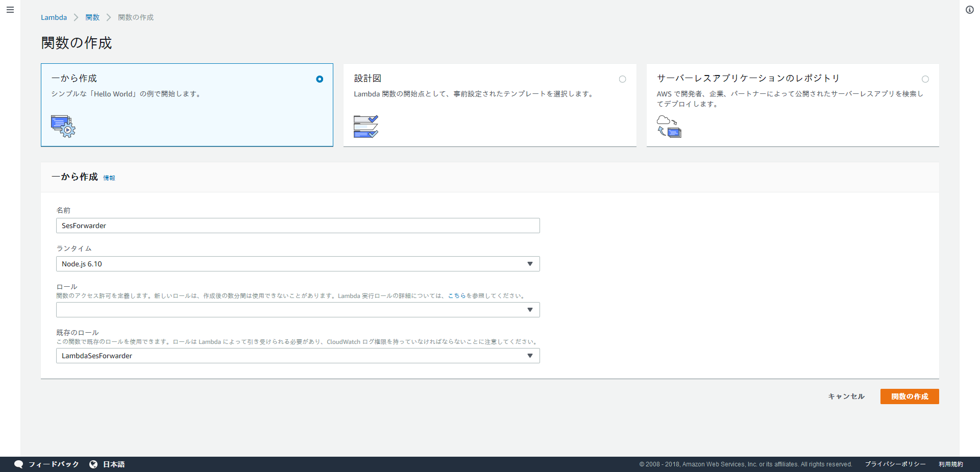
Task: Click the globe language icon
Action: pyautogui.click(x=93, y=464)
